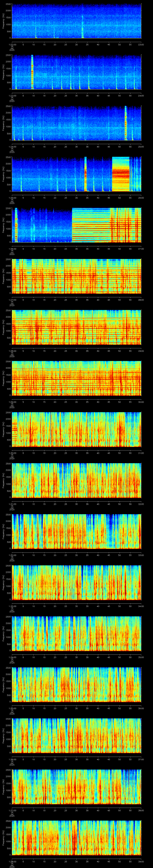
Task: Select the spectrogram panel starting at 1:24:00
Action: pyautogui.click(x=77, y=123)
